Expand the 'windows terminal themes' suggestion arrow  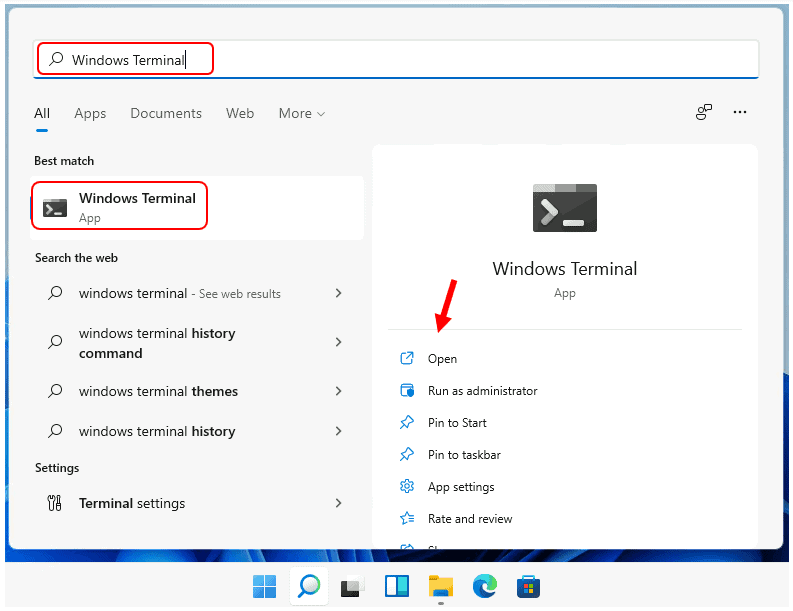tap(338, 391)
